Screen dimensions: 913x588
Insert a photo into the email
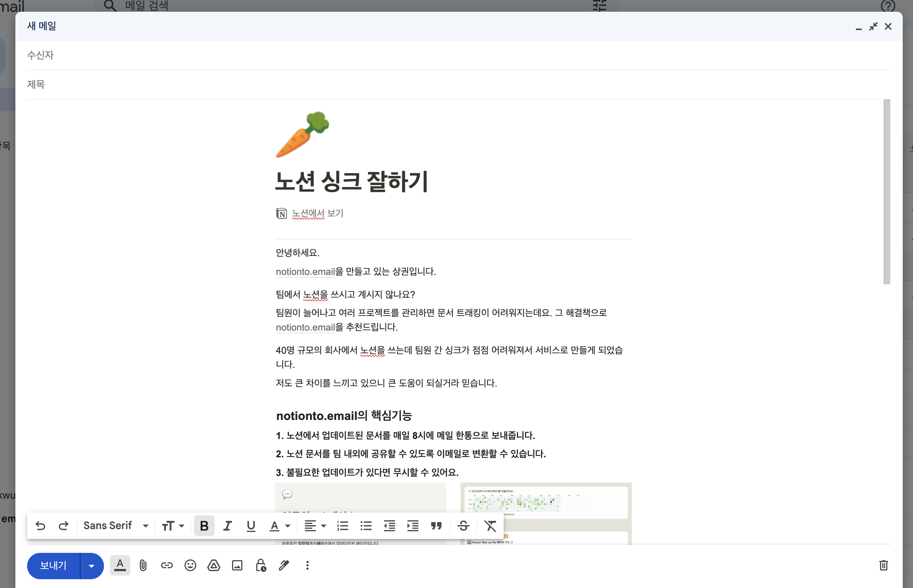tap(237, 565)
